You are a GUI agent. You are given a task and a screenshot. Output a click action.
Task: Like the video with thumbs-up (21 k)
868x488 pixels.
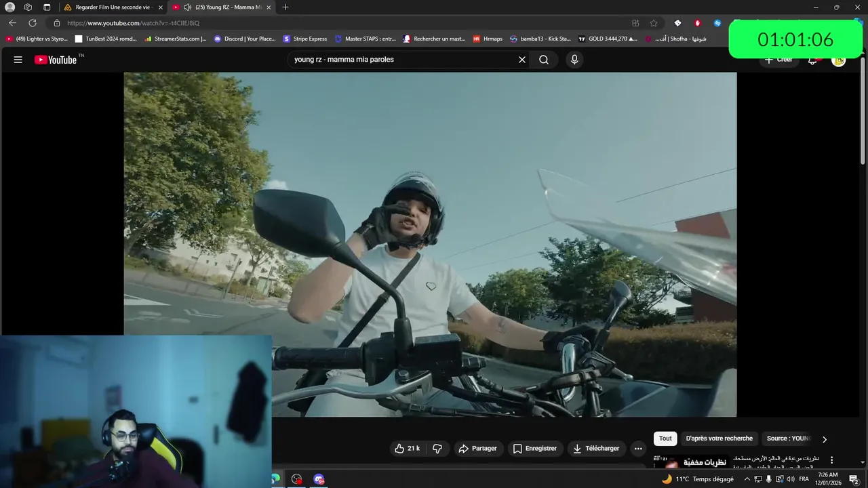pos(408,448)
